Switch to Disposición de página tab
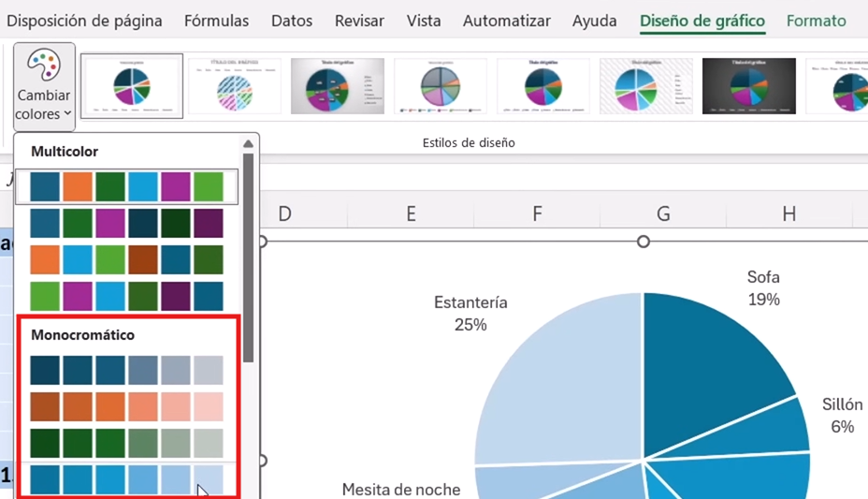The image size is (868, 499). click(84, 21)
